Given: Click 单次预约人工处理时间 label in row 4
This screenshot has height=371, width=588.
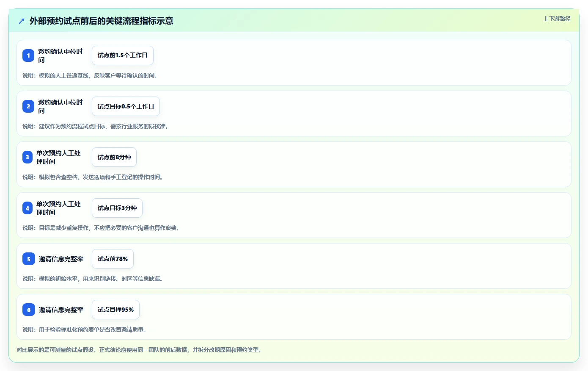Looking at the screenshot, I should [x=58, y=208].
